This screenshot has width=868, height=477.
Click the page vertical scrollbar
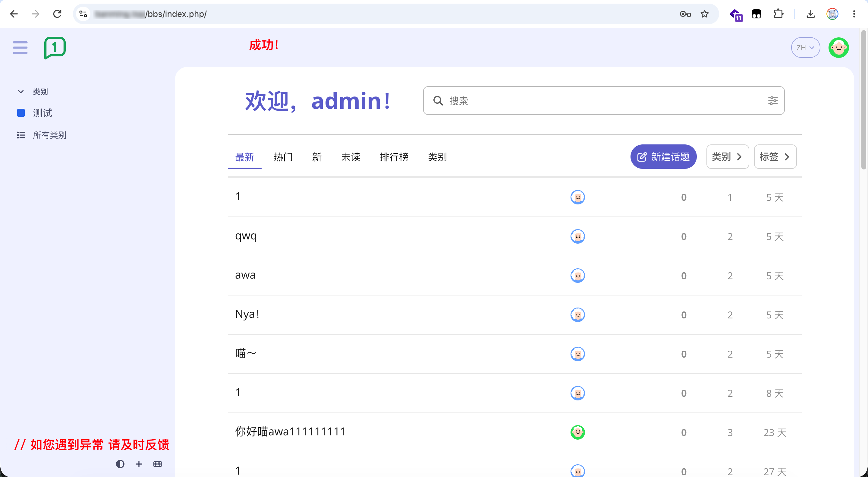(863, 100)
